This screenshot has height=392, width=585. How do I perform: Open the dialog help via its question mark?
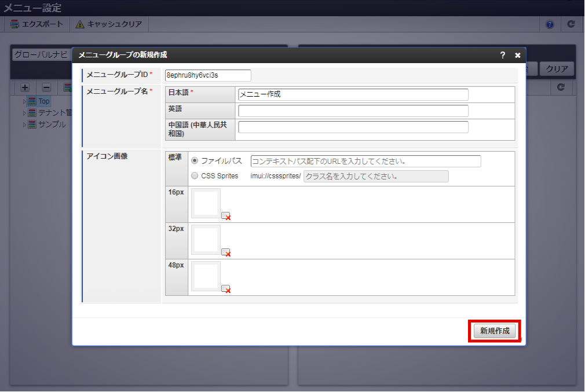[502, 55]
